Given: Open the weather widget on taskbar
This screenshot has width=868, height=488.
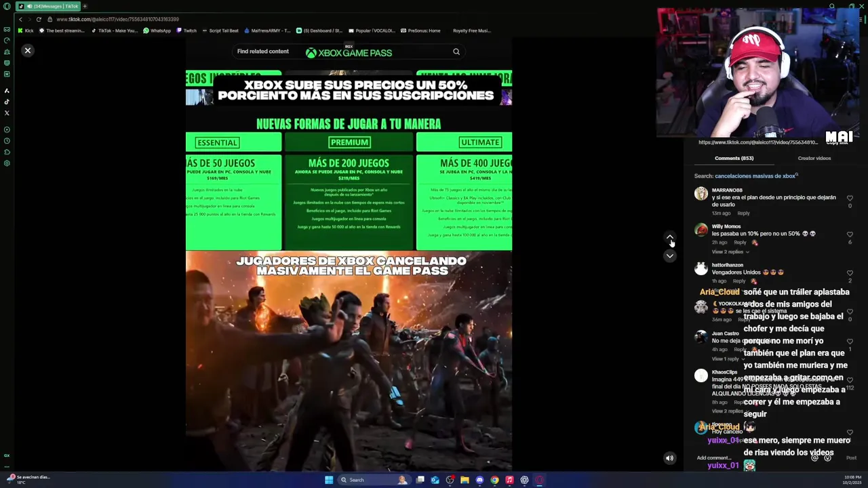Looking at the screenshot, I should pyautogui.click(x=28, y=479).
